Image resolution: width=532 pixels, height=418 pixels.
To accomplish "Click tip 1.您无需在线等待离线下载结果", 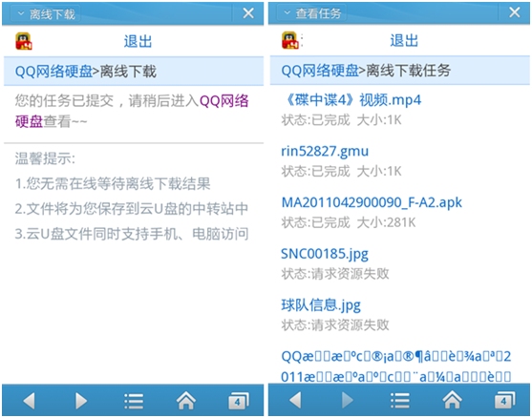I will (113, 183).
